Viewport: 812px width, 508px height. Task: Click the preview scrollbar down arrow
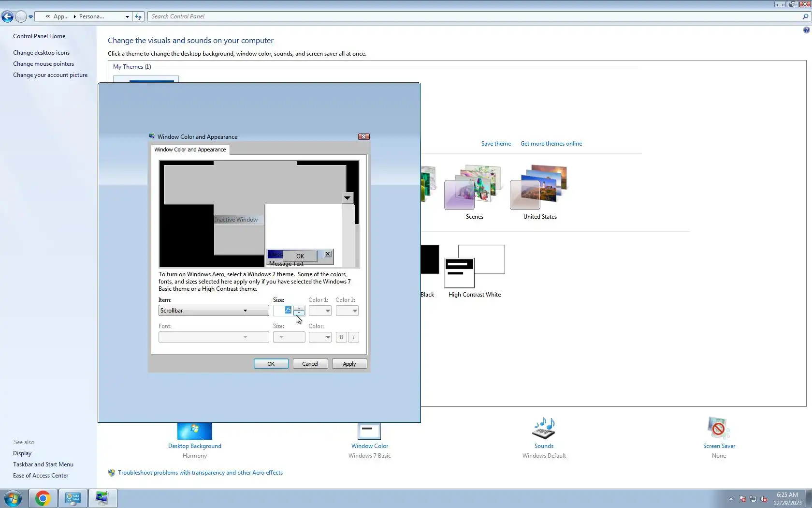click(x=347, y=198)
